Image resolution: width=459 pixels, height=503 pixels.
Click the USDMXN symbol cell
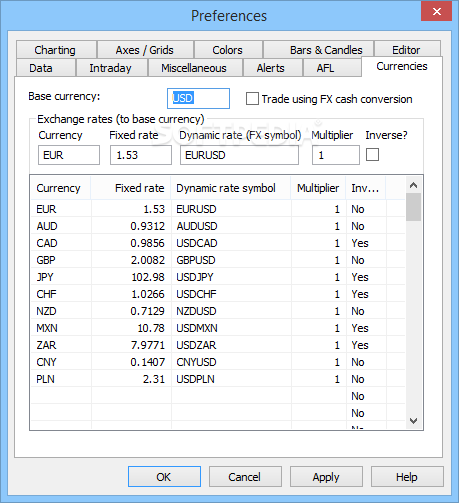(197, 328)
